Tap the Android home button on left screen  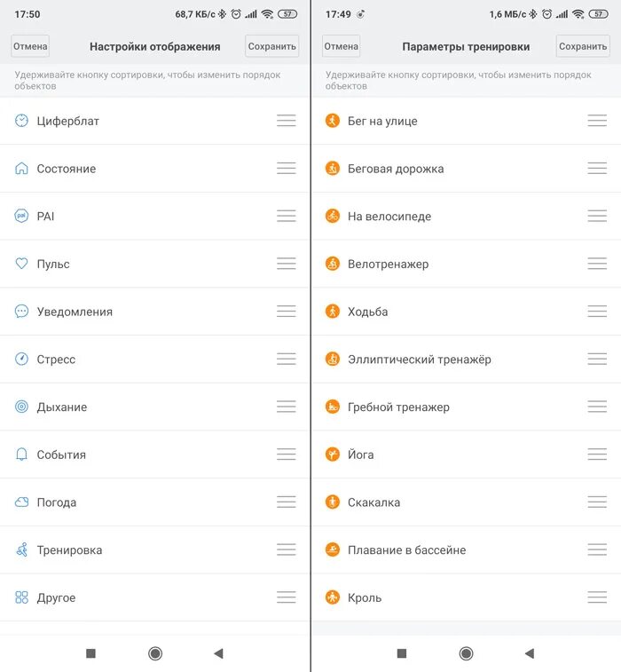(155, 653)
